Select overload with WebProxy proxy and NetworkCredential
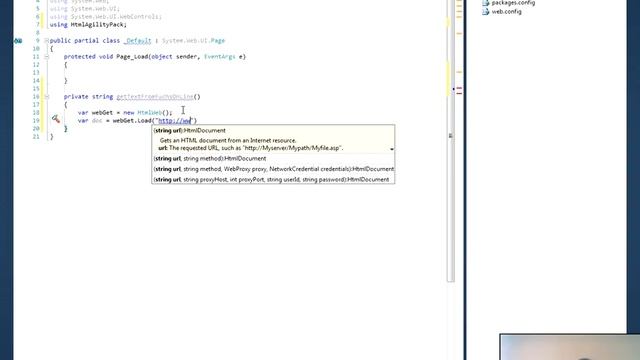640x360 pixels. coord(273,169)
